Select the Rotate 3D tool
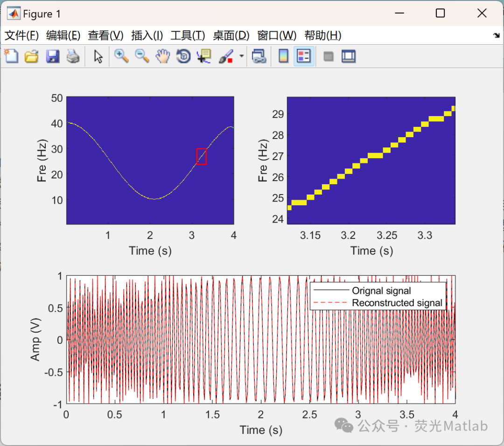 183,56
